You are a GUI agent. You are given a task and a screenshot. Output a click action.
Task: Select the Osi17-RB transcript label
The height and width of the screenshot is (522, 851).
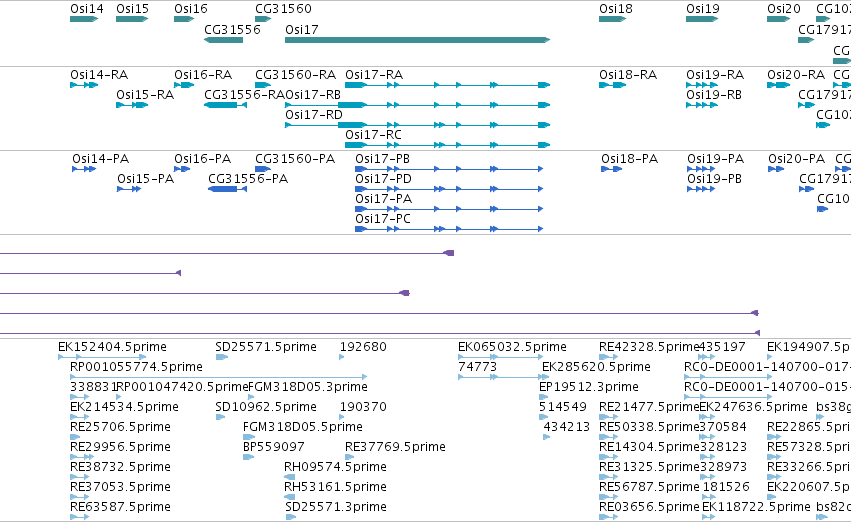point(313,94)
